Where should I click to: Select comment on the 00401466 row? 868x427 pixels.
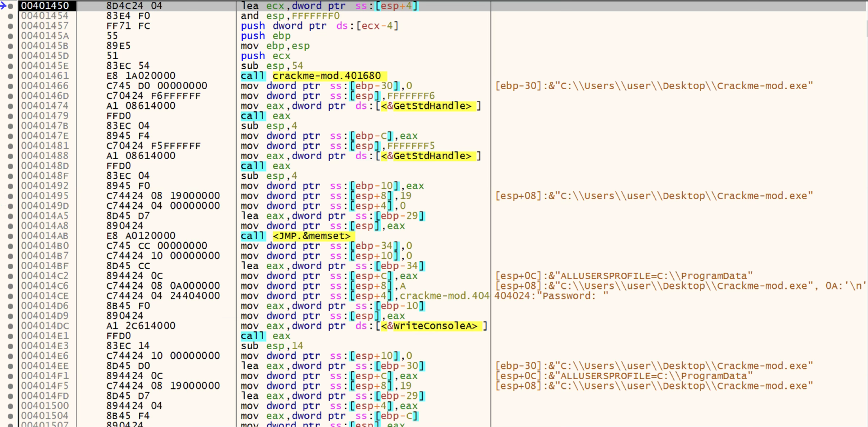[654, 86]
